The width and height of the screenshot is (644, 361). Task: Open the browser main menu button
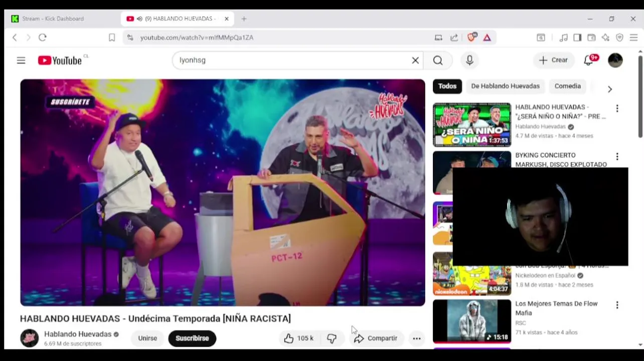(x=633, y=38)
